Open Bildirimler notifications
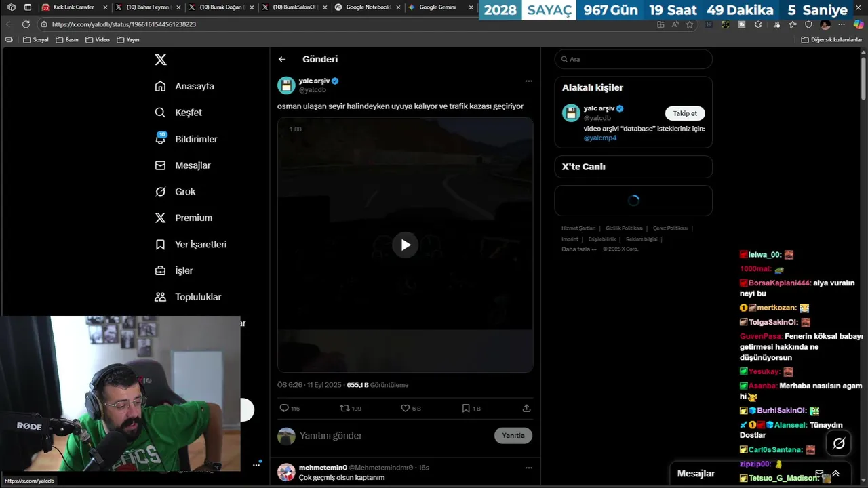Viewport: 868px width, 488px height. coord(186,139)
